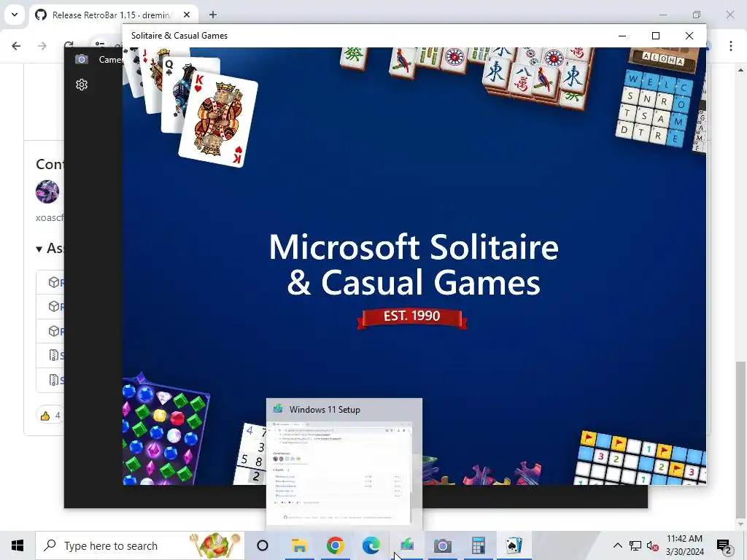
Task: Show hidden system tray icons
Action: (617, 545)
